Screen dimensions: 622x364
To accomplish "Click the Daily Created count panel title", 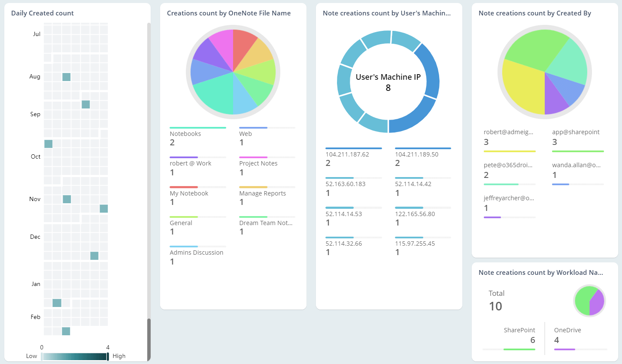I will click(x=42, y=13).
